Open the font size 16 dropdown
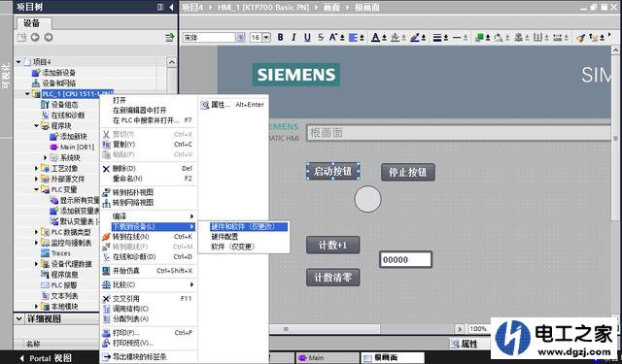This screenshot has width=622, height=364. click(x=266, y=37)
